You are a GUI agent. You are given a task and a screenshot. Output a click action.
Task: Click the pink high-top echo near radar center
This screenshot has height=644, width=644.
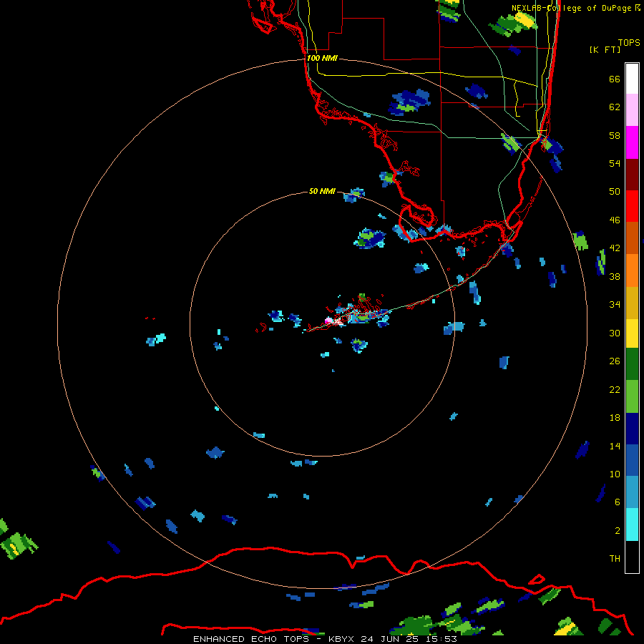[328, 321]
